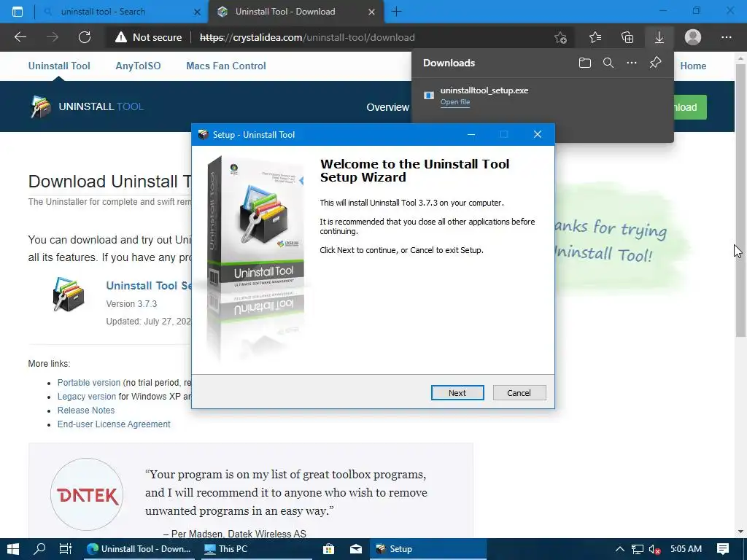The height and width of the screenshot is (560, 747).
Task: Open a new browser tab
Action: click(396, 12)
